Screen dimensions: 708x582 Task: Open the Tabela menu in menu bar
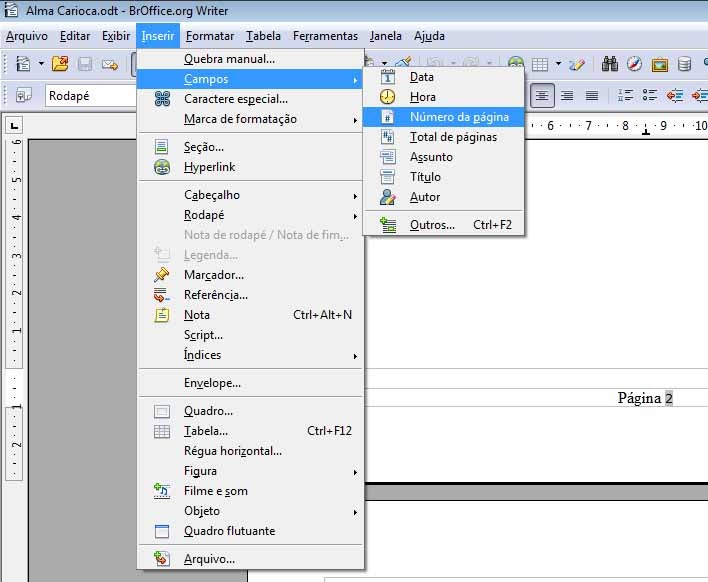pos(263,36)
